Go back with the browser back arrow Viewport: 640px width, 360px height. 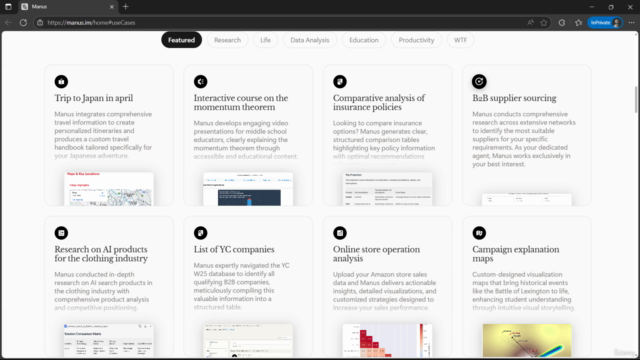tap(8, 22)
